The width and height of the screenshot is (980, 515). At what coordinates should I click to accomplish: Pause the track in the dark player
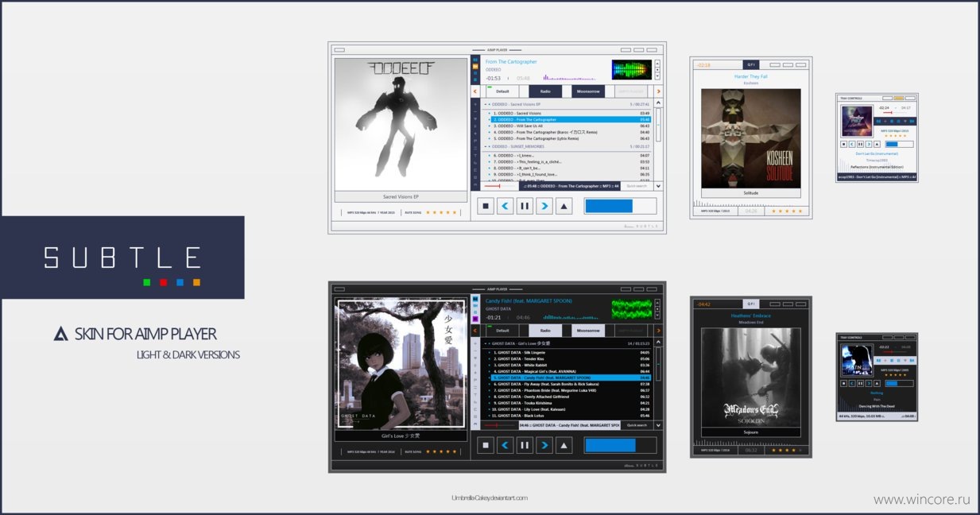(x=525, y=446)
